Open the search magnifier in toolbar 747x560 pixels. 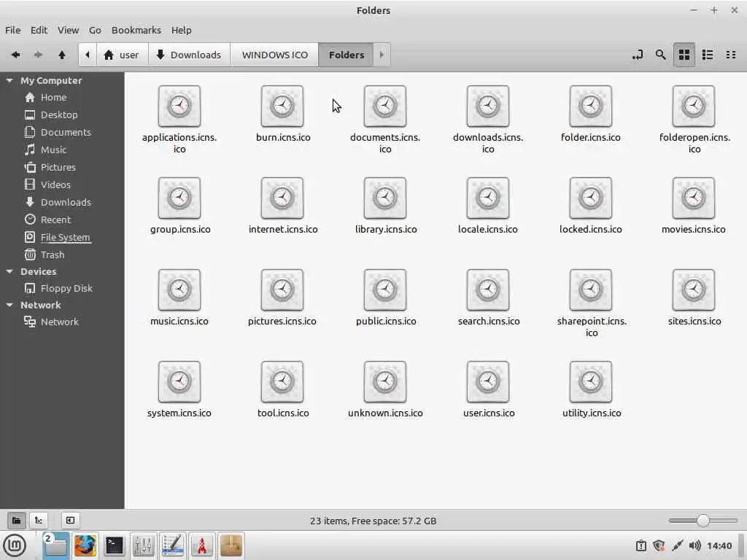[660, 55]
